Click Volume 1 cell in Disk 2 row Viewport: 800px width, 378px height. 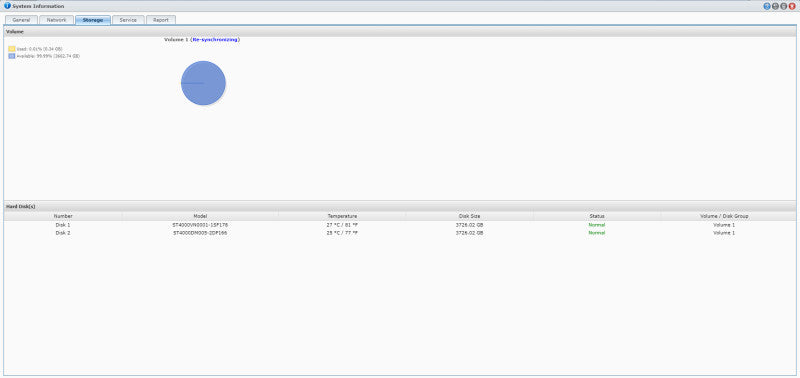coord(724,233)
